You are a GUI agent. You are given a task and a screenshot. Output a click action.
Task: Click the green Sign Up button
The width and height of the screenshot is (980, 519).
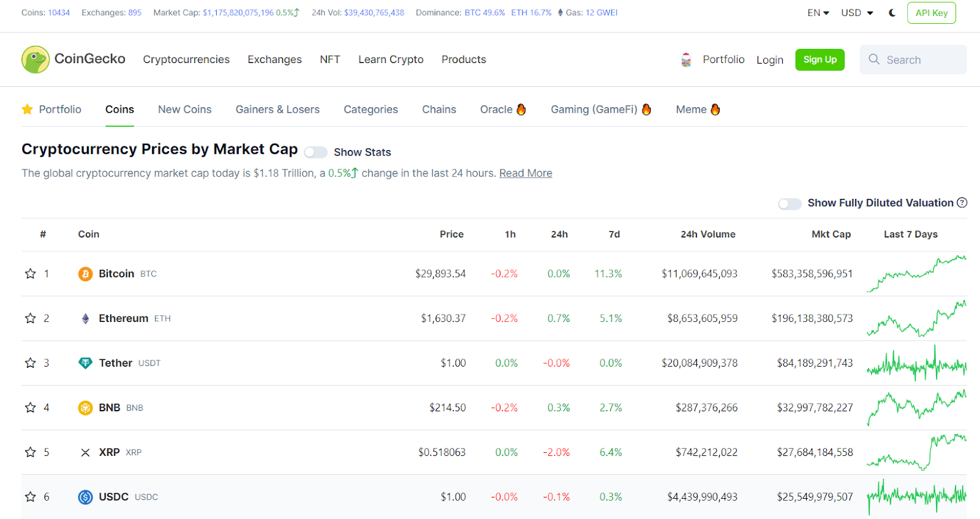tap(820, 59)
